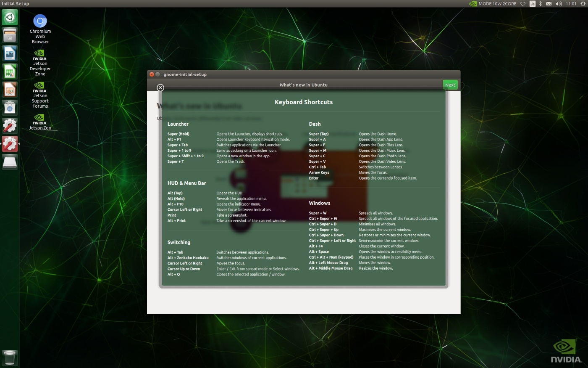Open the sound volume indicator
This screenshot has width=588, height=368.
[559, 4]
